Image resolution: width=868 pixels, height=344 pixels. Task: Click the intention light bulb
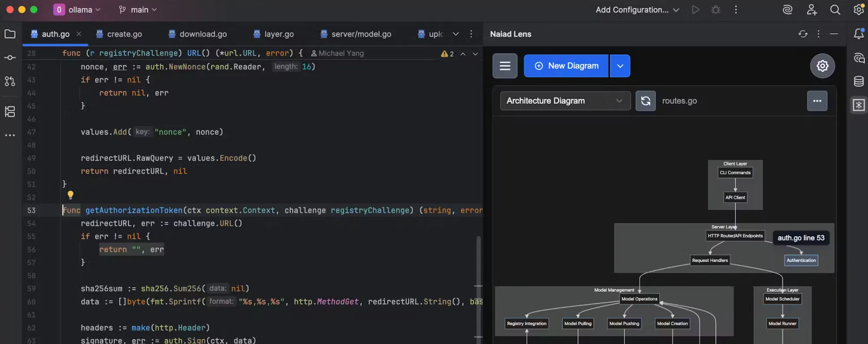click(70, 195)
